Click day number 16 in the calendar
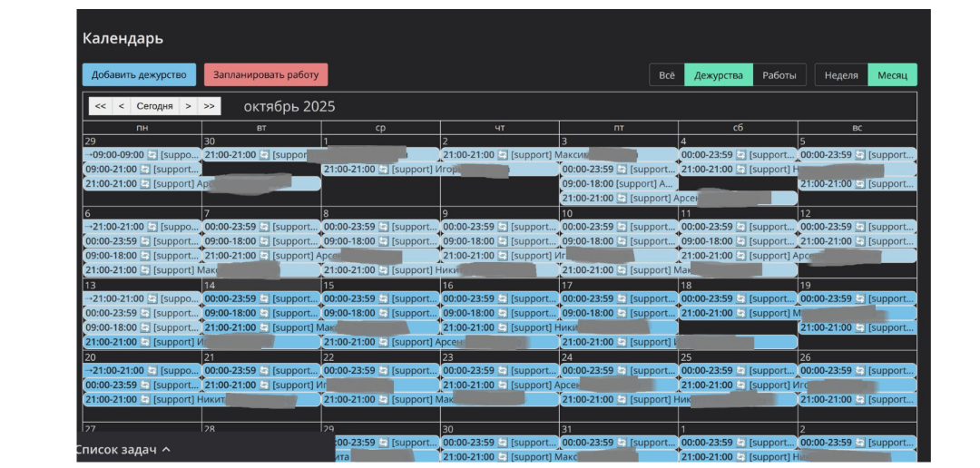The height and width of the screenshot is (468, 980). click(x=449, y=286)
